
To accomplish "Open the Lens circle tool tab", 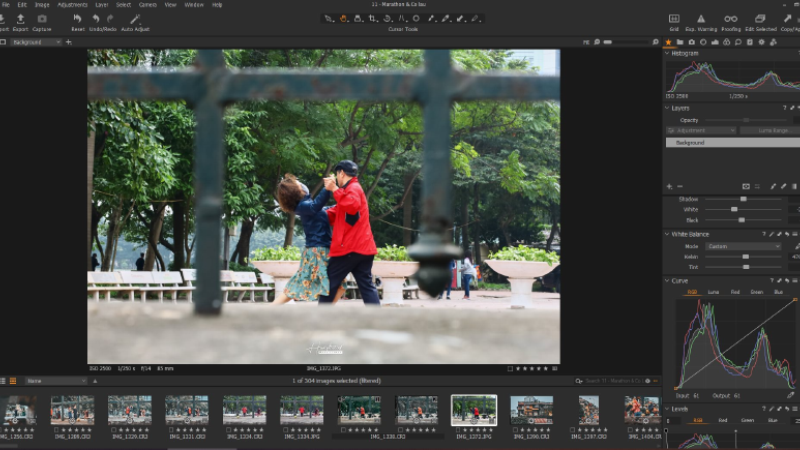I will click(703, 42).
